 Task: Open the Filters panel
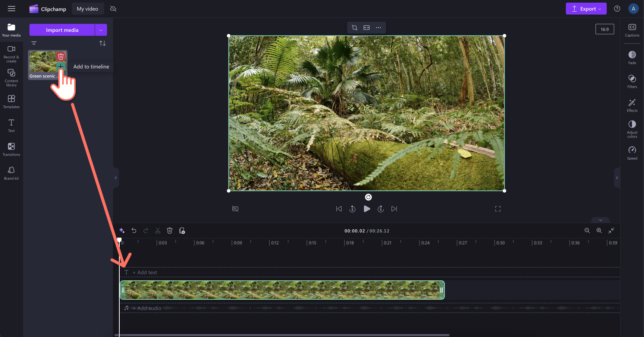[632, 81]
